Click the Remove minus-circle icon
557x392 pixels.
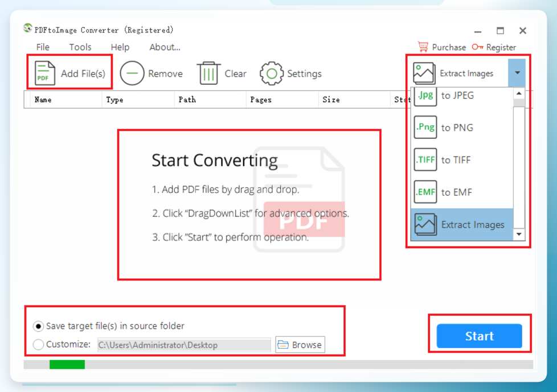tap(132, 73)
